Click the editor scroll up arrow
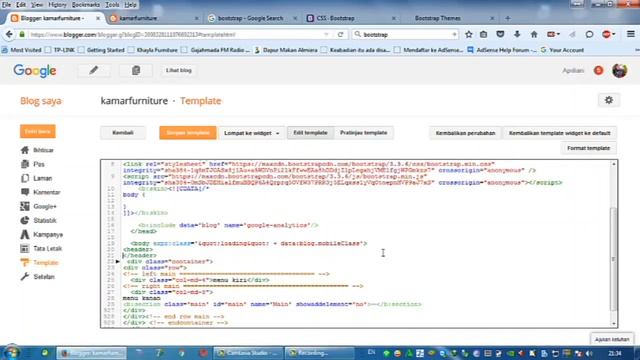Screen dimensions: 640x360 point(613,164)
